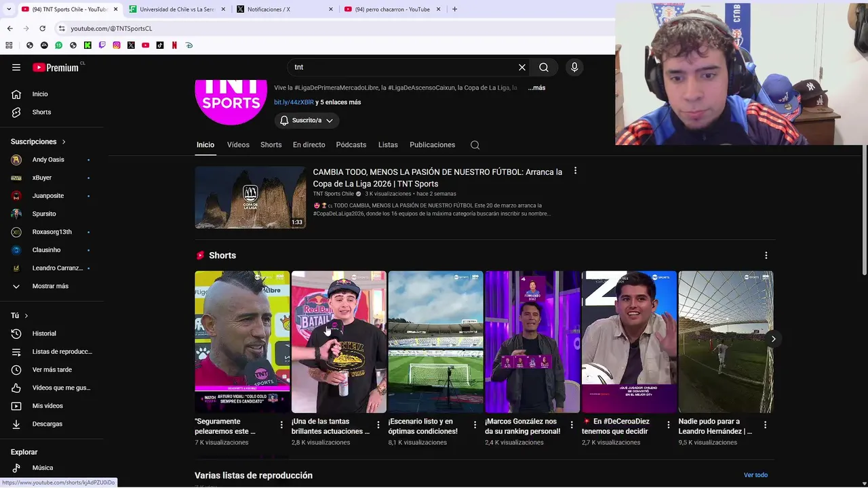
Task: Go back in Chrome browser
Action: (9, 28)
